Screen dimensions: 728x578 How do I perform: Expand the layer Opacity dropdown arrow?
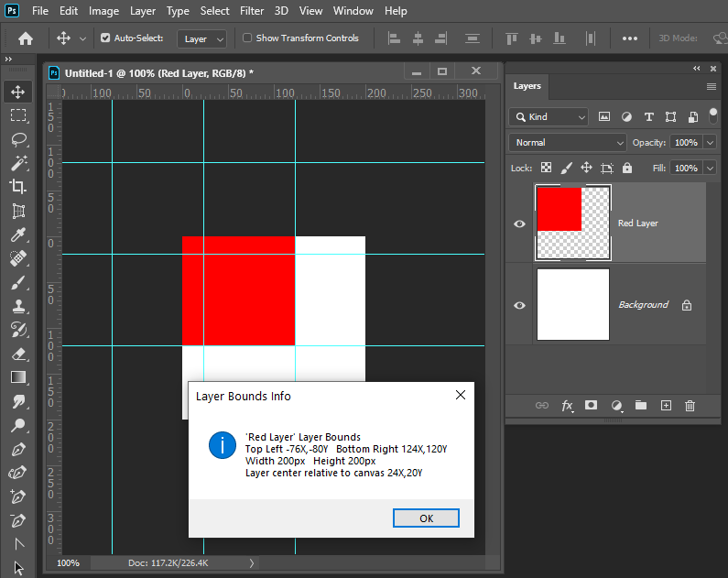[711, 143]
